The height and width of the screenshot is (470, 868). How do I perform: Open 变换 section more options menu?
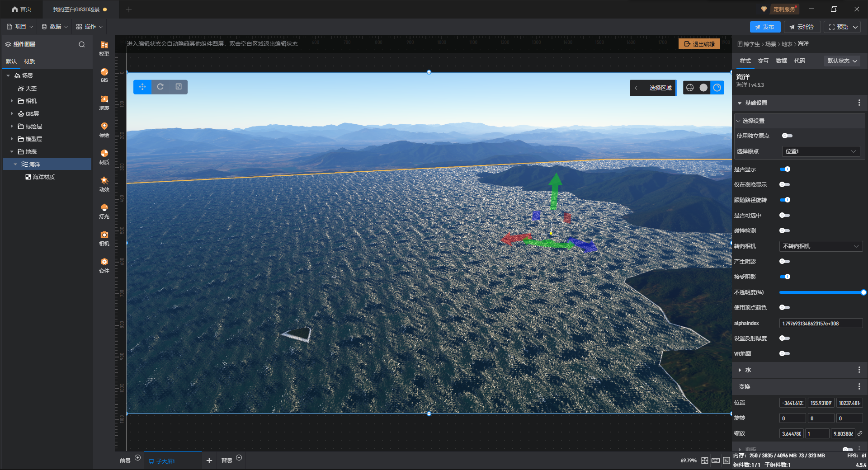[x=859, y=386]
